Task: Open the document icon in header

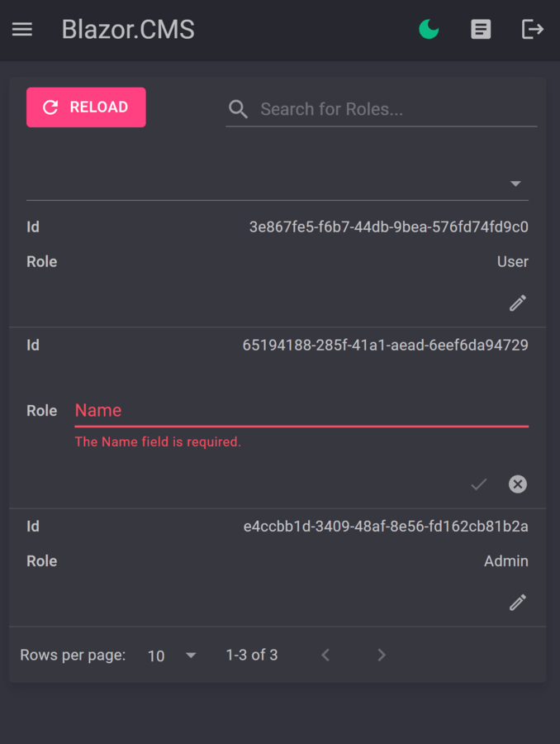Action: pyautogui.click(x=481, y=30)
